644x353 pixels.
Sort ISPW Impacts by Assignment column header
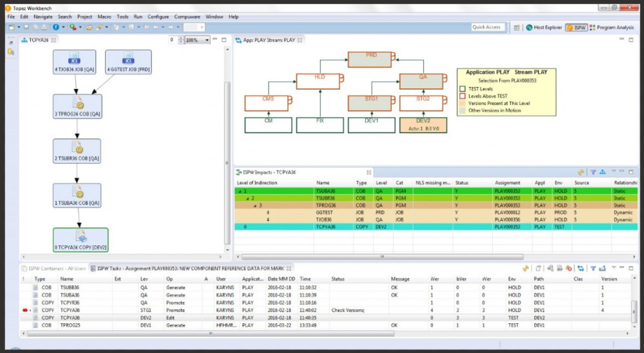[x=507, y=183]
